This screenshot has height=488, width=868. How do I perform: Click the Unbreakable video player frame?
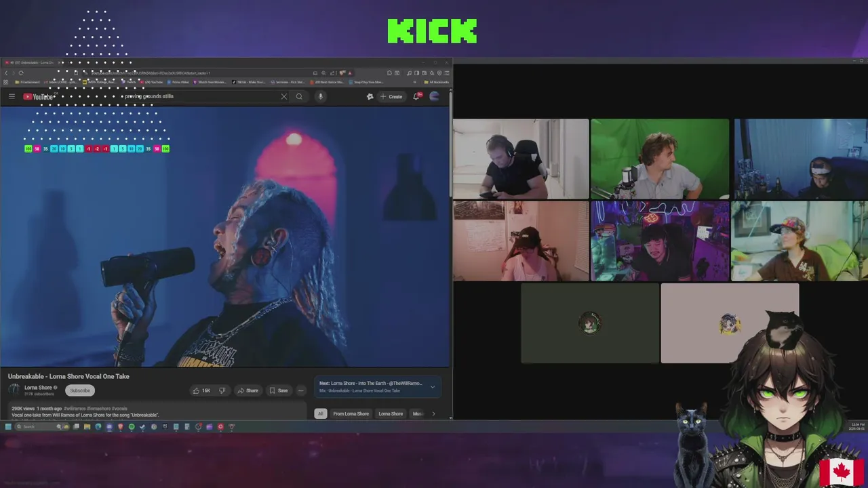tap(224, 237)
